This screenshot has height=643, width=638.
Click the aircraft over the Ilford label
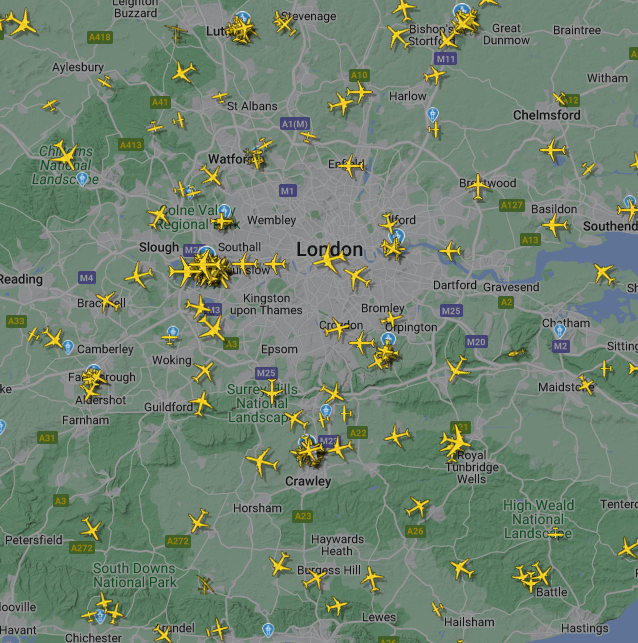(x=388, y=223)
